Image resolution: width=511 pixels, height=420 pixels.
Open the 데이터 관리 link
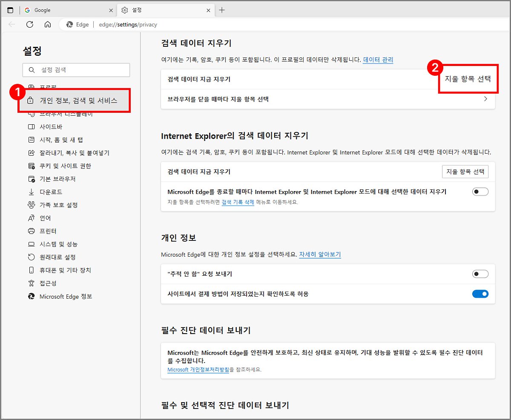[x=378, y=60]
